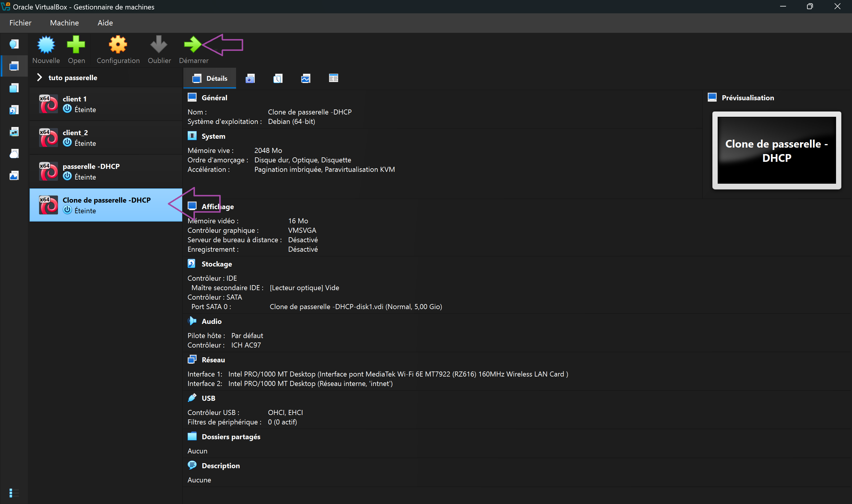Open the network tool in the left sidebar
The height and width of the screenshot is (504, 852).
point(14,132)
